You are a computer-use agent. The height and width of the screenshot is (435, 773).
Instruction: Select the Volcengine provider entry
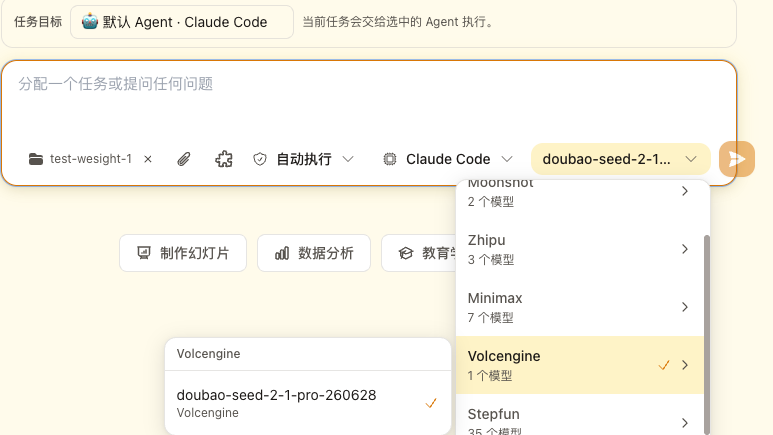point(580,365)
